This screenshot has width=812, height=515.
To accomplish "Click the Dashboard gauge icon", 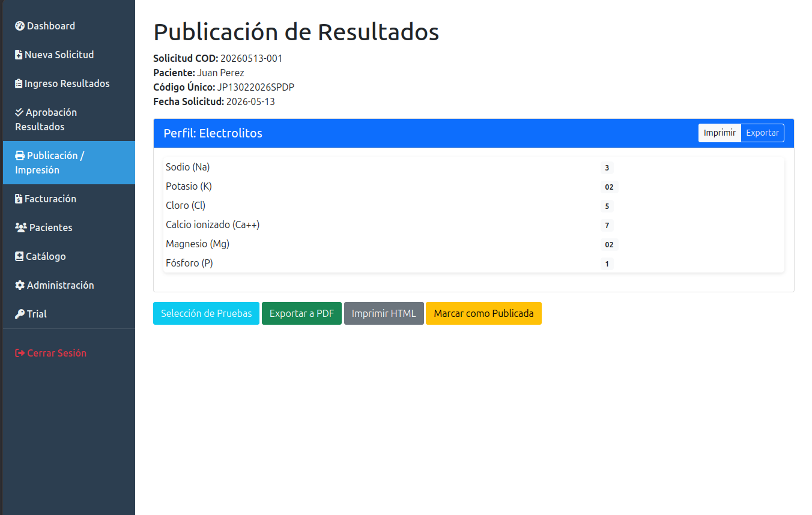I will click(20, 26).
